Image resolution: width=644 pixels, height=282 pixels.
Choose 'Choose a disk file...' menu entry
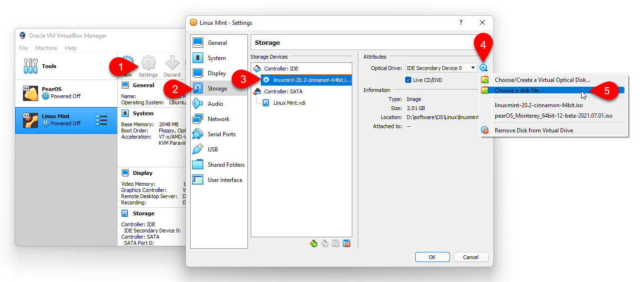(x=553, y=90)
